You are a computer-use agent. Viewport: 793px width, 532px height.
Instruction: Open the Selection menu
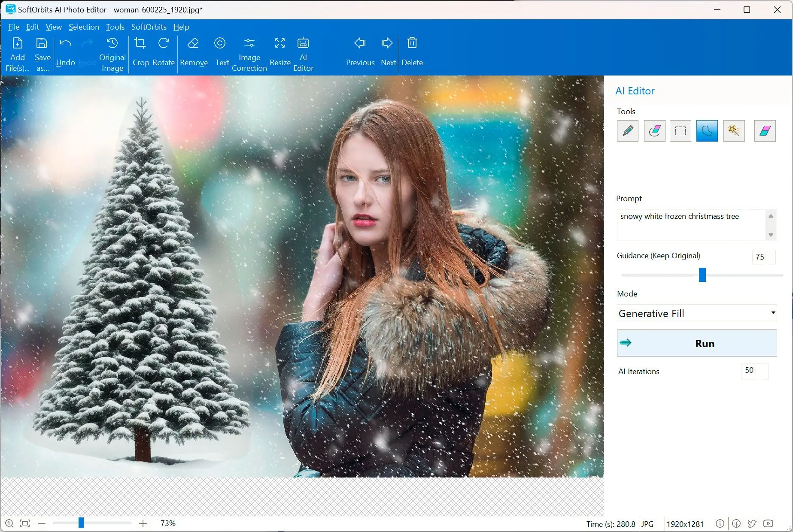84,27
